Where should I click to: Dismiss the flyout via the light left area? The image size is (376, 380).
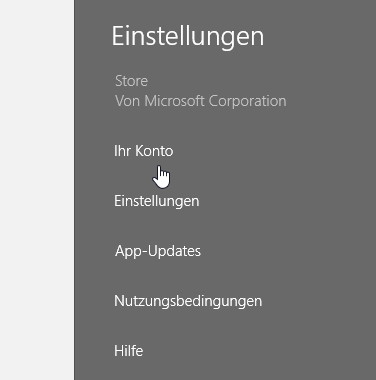tap(37, 190)
